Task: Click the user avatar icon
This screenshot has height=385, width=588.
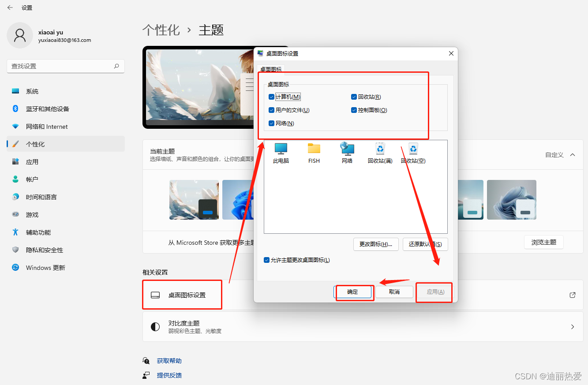Action: (20, 35)
